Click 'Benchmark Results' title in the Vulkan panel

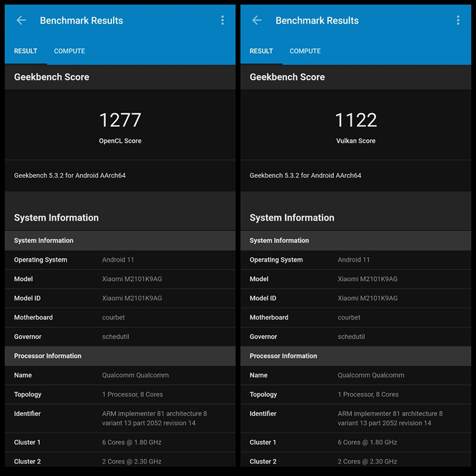(317, 20)
